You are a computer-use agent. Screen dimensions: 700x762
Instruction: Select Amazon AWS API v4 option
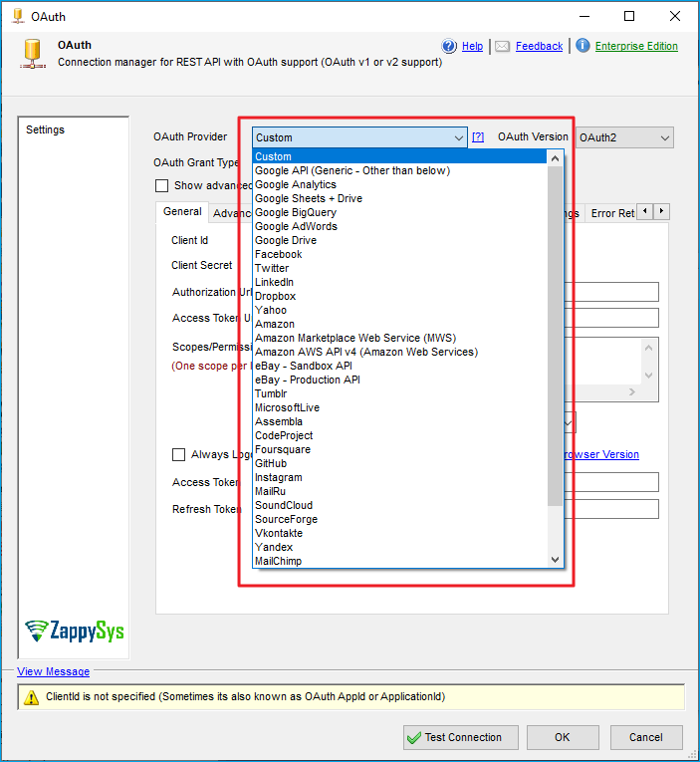tap(400, 352)
